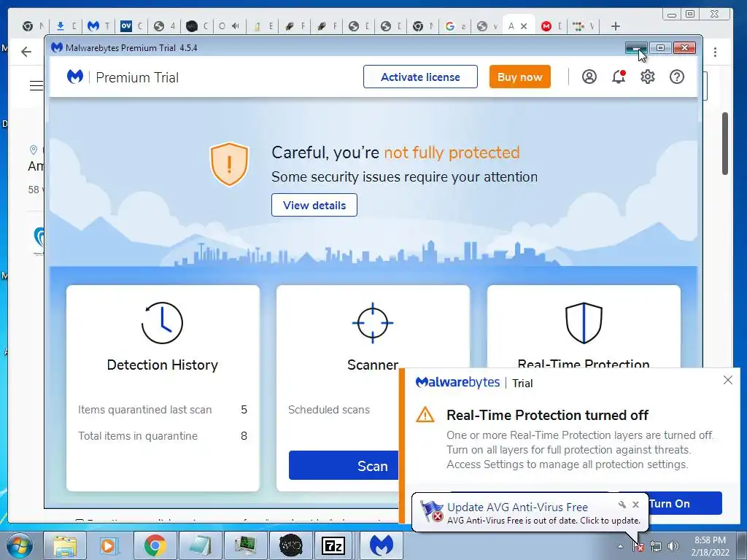Click the warning triangle in the Malwarebytes notification

(425, 415)
